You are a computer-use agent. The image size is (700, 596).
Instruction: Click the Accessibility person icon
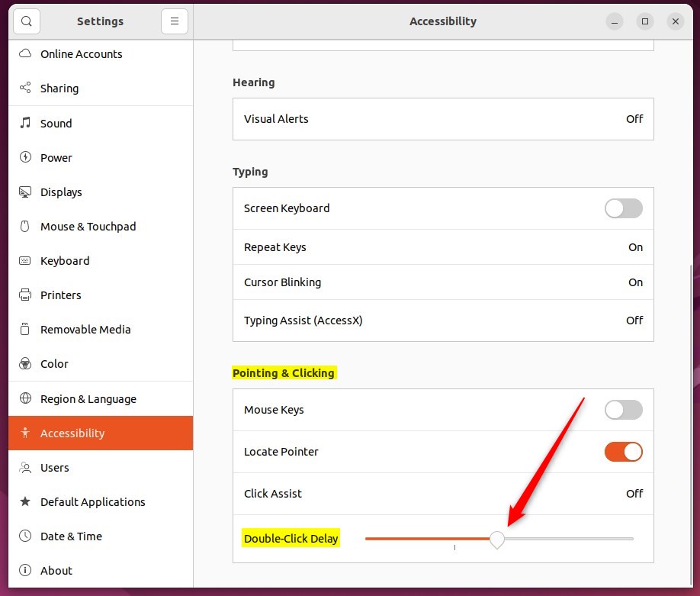24,433
